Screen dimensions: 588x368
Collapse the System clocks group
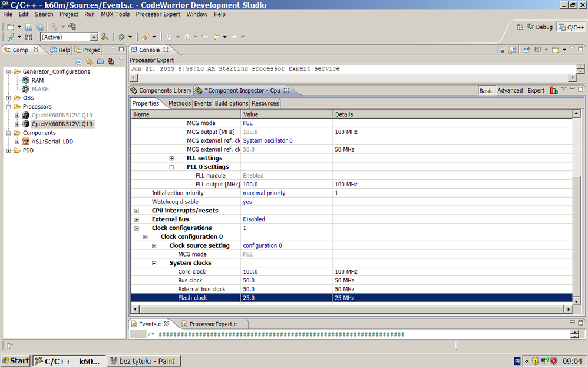pos(154,263)
